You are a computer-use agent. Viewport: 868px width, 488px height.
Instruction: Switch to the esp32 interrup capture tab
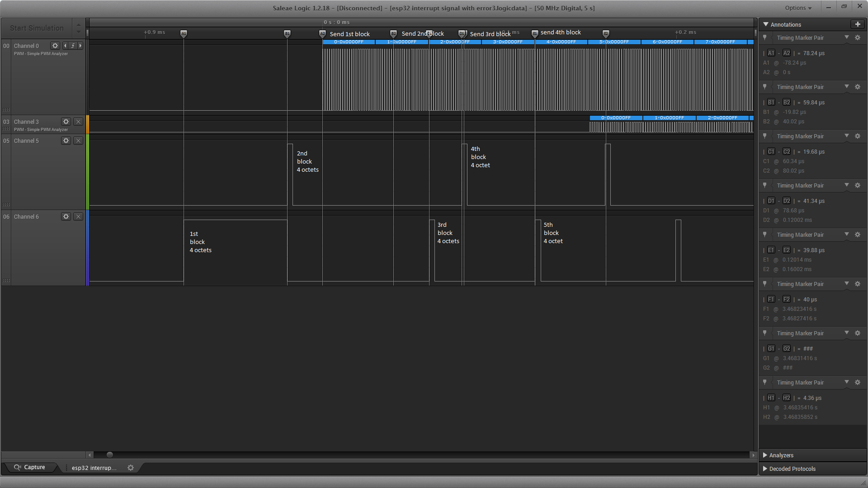pos(94,468)
